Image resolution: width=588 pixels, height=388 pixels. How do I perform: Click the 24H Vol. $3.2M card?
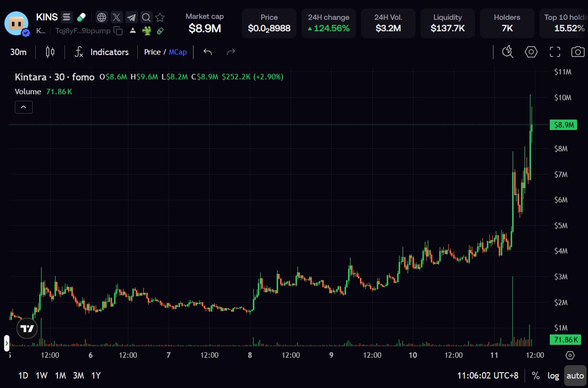click(x=388, y=23)
